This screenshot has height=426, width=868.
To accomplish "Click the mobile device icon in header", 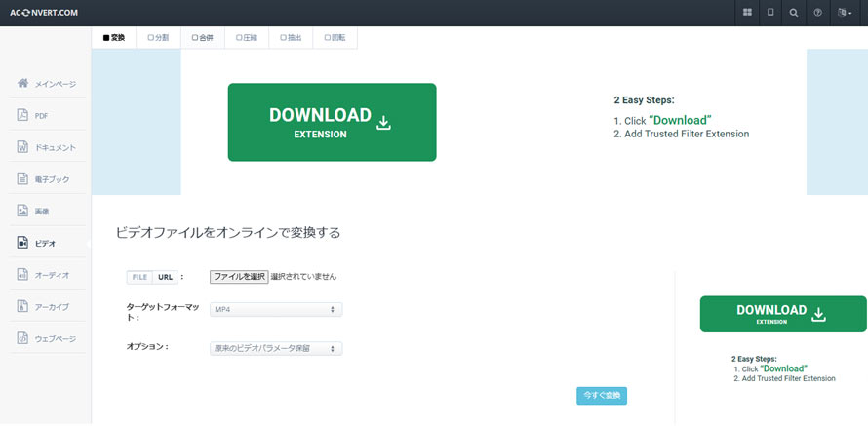I will point(770,13).
